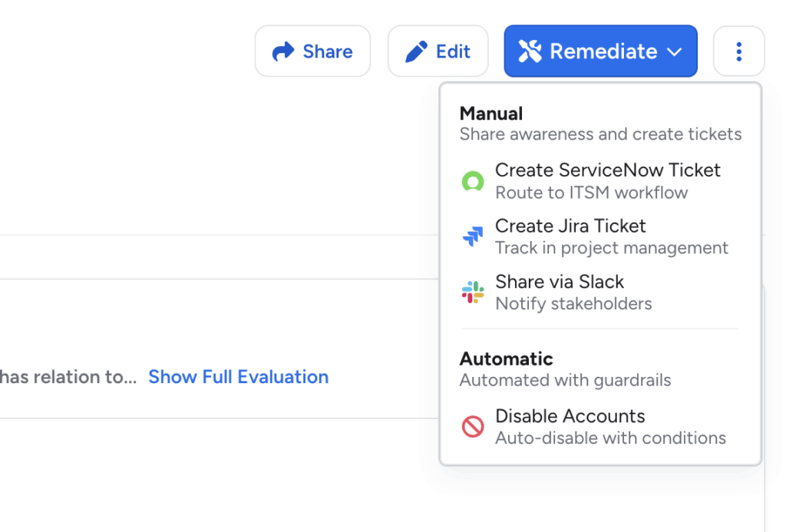This screenshot has width=786, height=532.
Task: Click the red Disable Accounts prohibition icon
Action: click(x=473, y=427)
